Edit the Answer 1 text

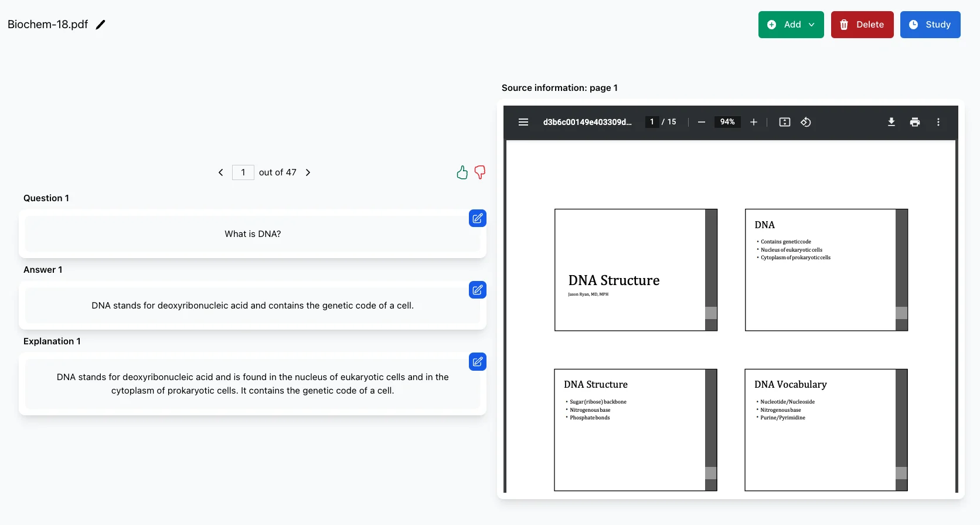477,290
